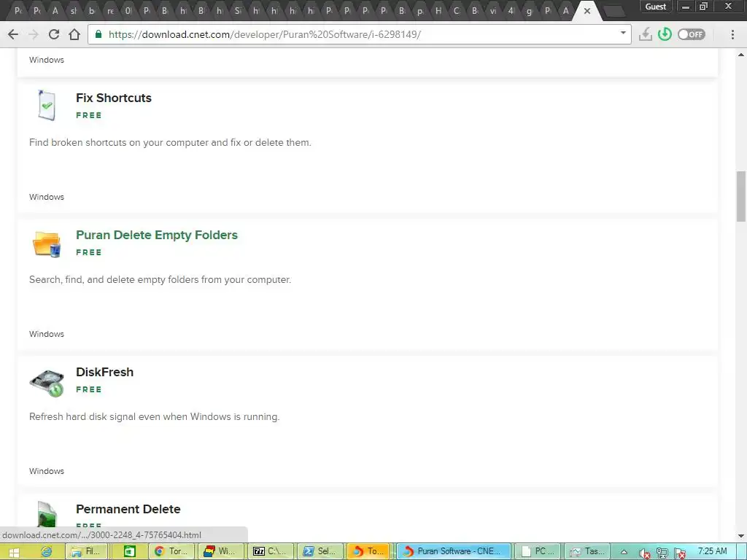Switch to the 'Wi...' taskbar window

tap(220, 551)
